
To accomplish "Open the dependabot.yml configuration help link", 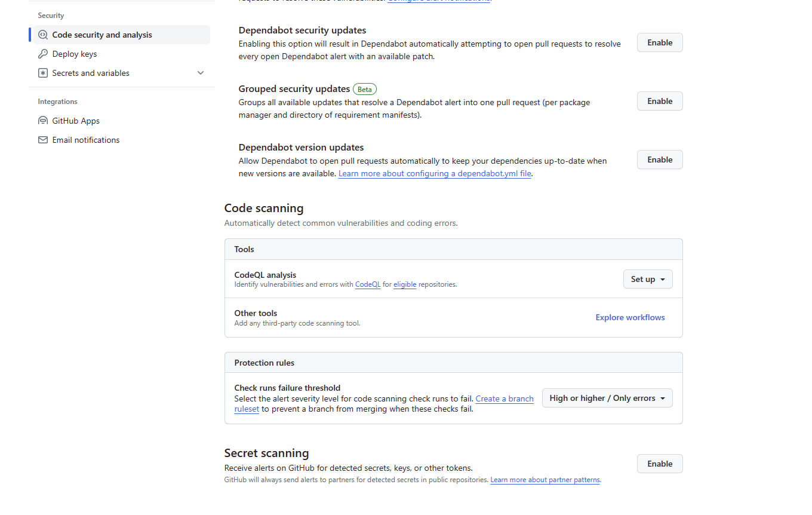I will [x=435, y=174].
